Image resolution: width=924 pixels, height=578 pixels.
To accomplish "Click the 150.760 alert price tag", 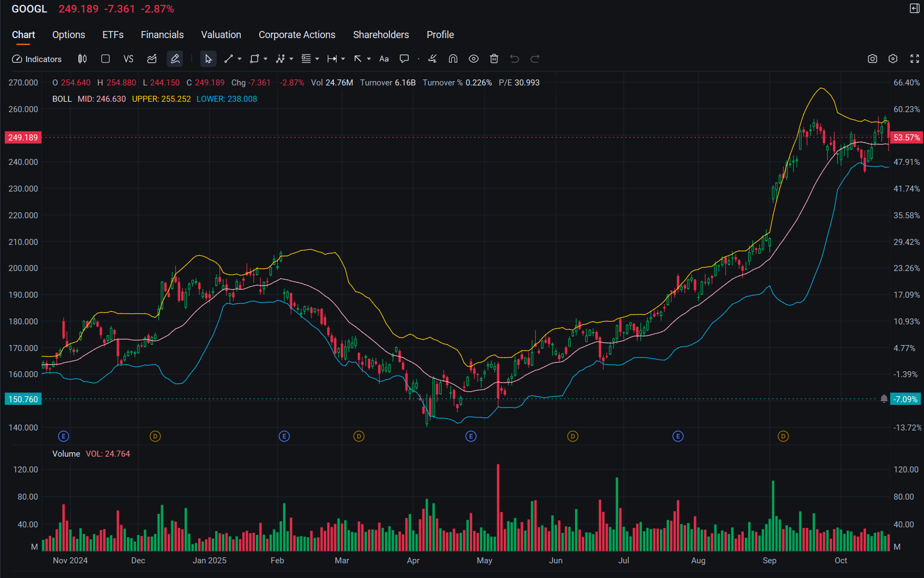I will (x=23, y=399).
